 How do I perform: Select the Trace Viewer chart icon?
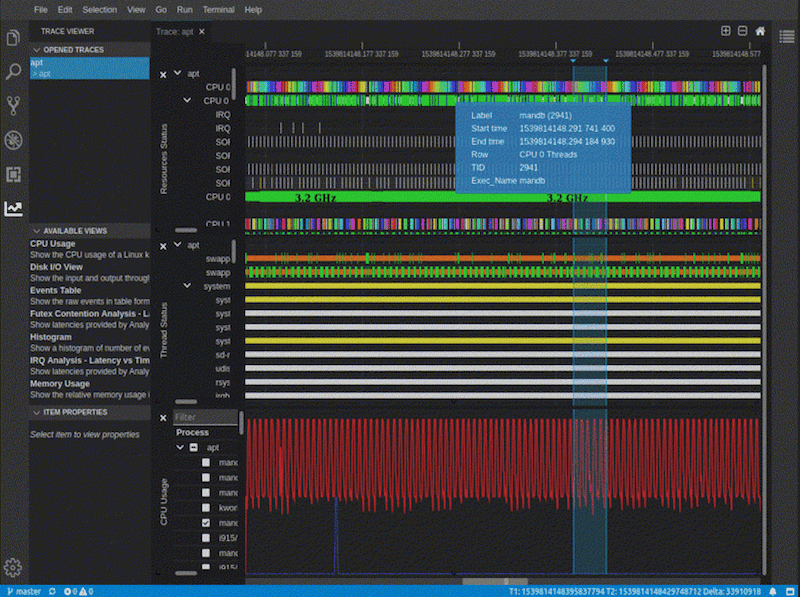pos(13,208)
